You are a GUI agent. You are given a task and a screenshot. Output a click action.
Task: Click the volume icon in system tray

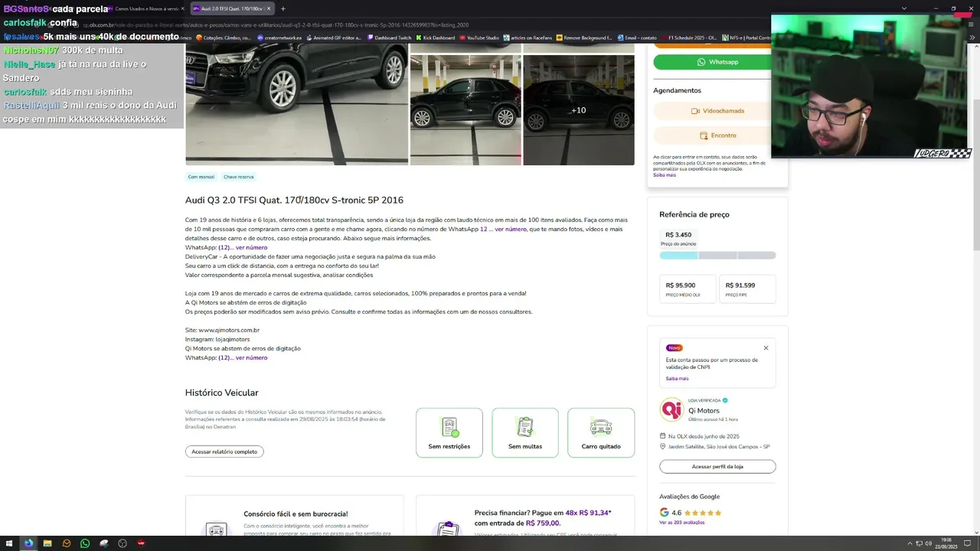coord(928,543)
